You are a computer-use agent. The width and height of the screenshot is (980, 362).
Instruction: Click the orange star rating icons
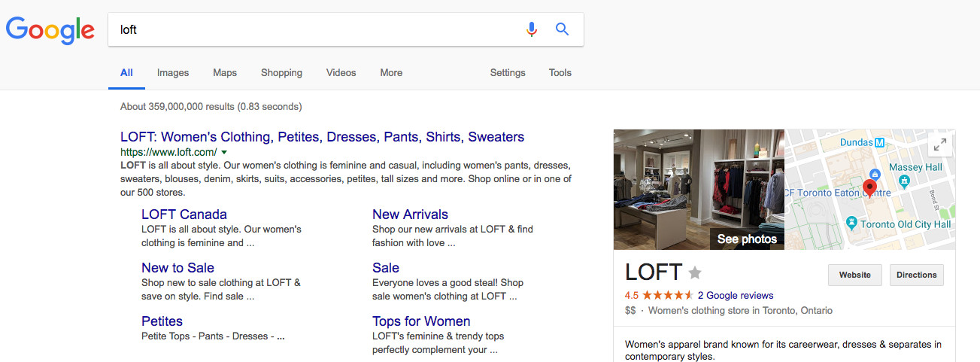(x=668, y=295)
